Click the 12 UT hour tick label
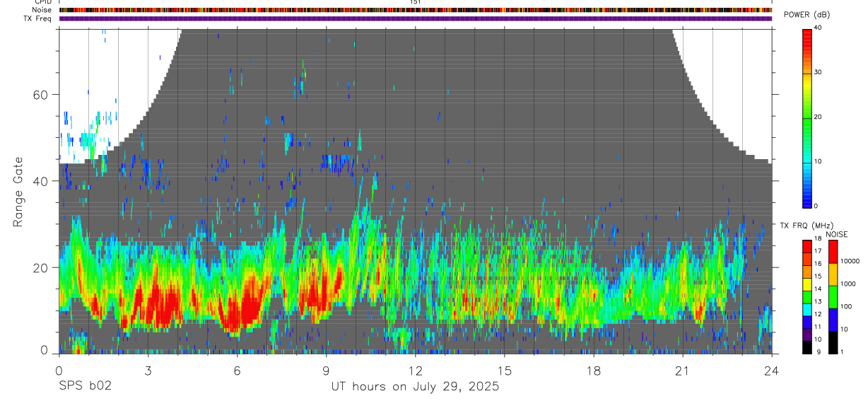The image size is (868, 401). [x=416, y=371]
